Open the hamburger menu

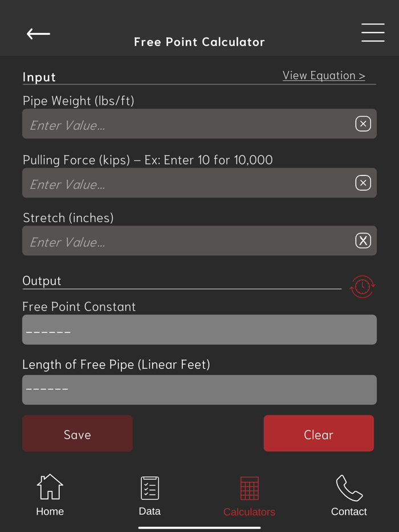point(373,33)
